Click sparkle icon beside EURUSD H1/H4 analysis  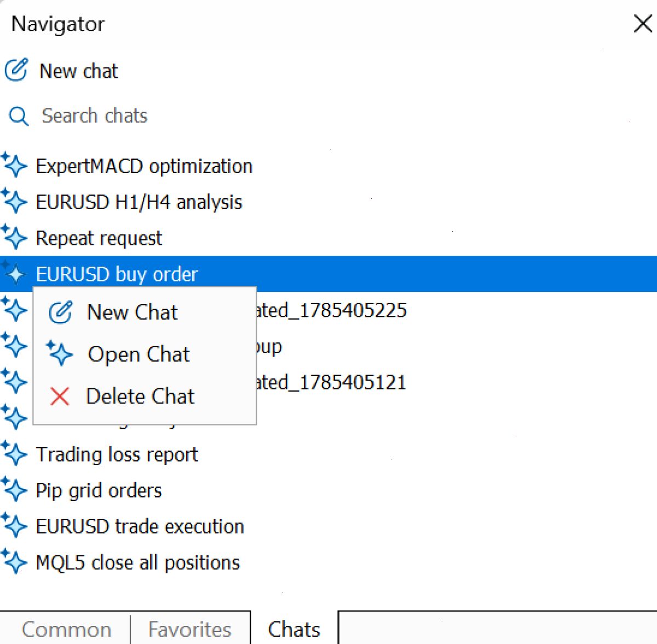[14, 202]
